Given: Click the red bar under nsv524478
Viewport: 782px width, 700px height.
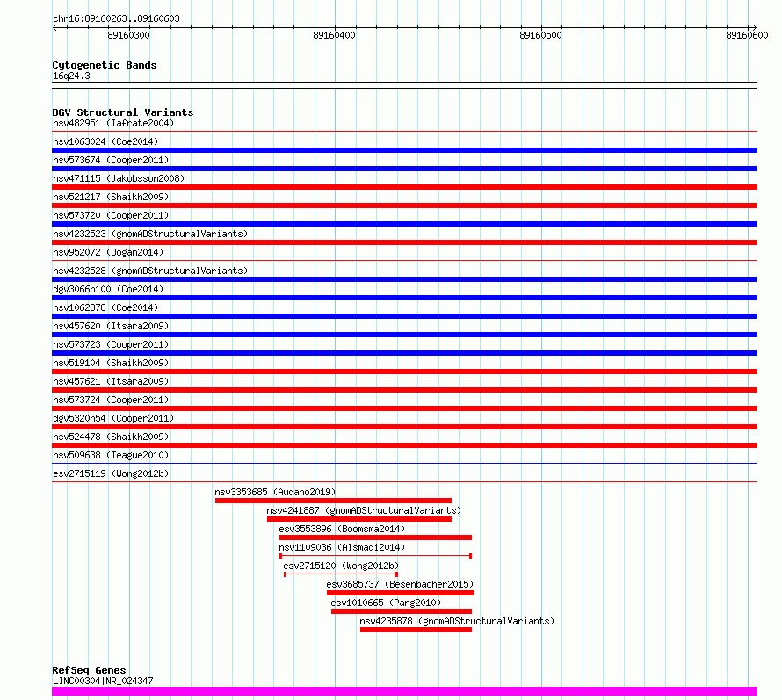Looking at the screenshot, I should tap(404, 445).
